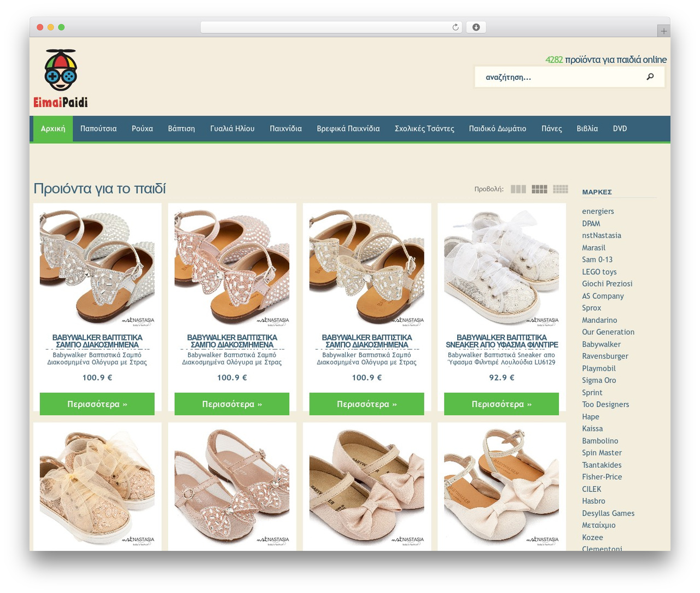Image resolution: width=700 pixels, height=593 pixels.
Task: Switch to three-column grid view
Action: point(518,189)
